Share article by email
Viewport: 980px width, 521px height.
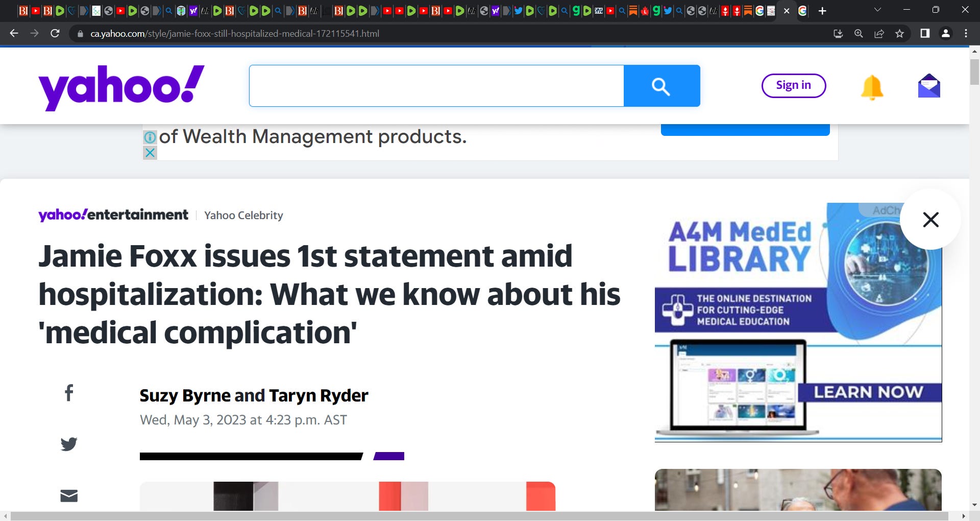click(x=69, y=495)
